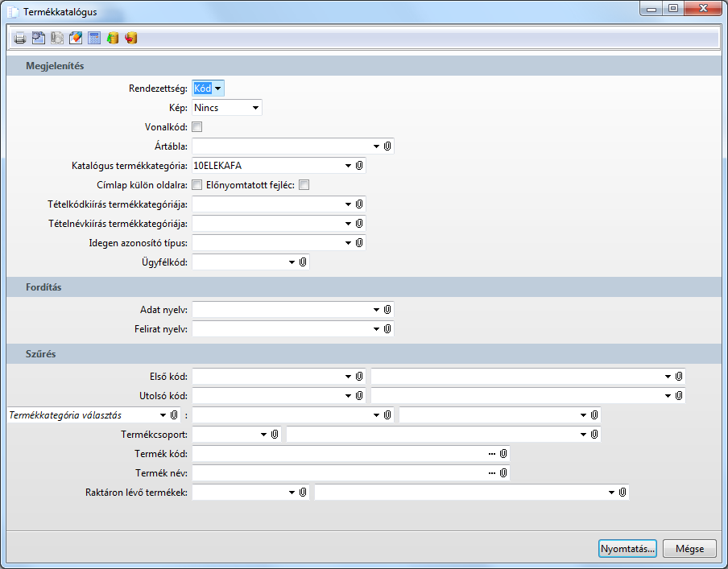The width and height of the screenshot is (728, 569).
Task: Toggle the Címlap külön oldalra checkbox
Action: [x=196, y=185]
